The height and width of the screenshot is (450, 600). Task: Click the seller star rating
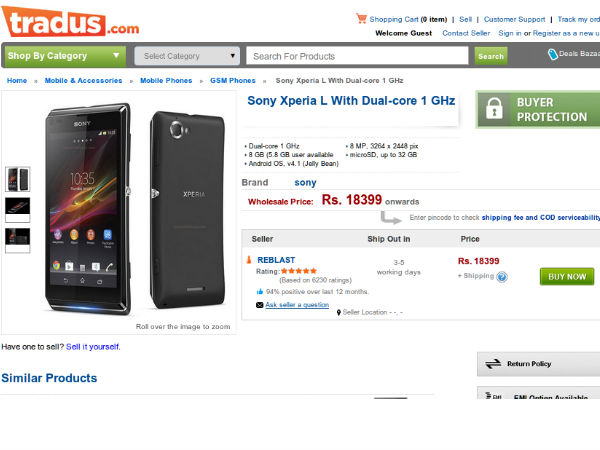pyautogui.click(x=300, y=270)
